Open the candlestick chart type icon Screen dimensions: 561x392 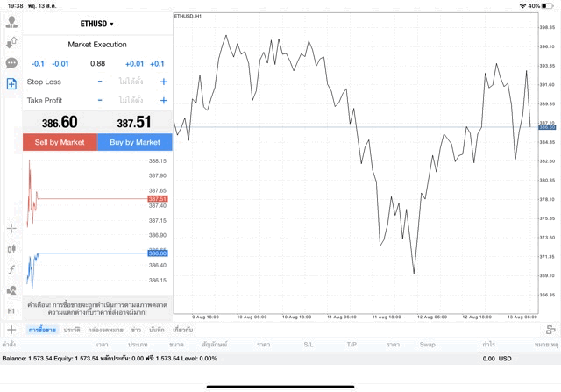pyautogui.click(x=11, y=249)
